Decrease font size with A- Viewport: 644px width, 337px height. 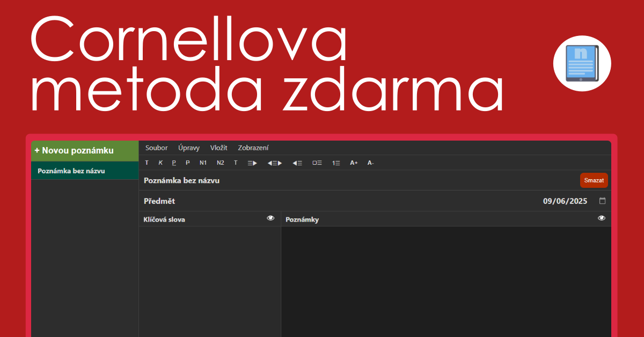(x=370, y=163)
